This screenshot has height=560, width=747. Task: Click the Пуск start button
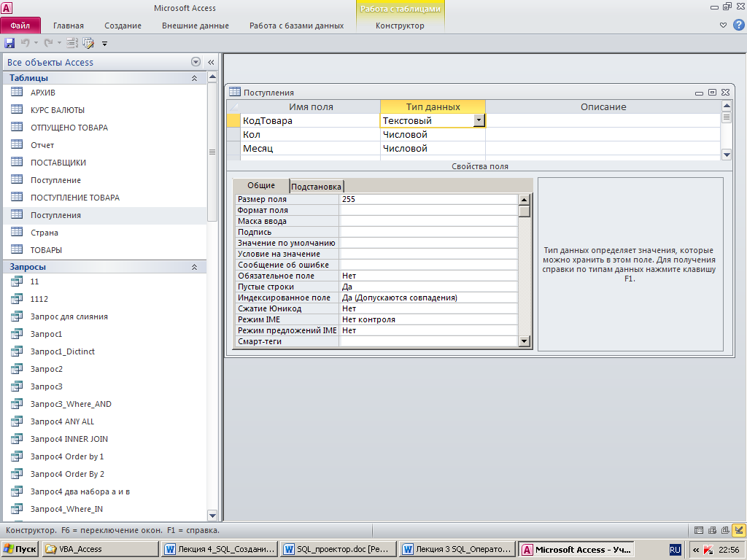pos(20,549)
